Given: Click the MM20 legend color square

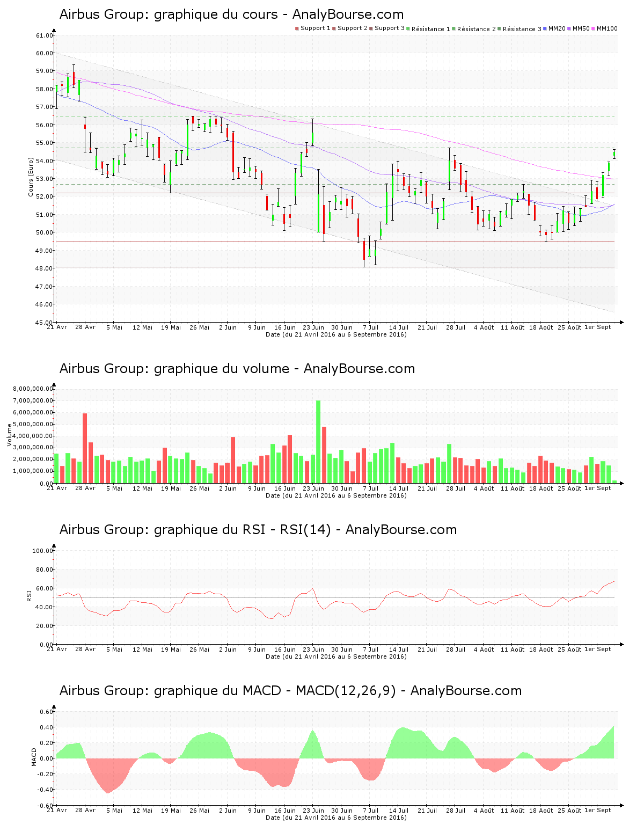Looking at the screenshot, I should click(x=545, y=28).
